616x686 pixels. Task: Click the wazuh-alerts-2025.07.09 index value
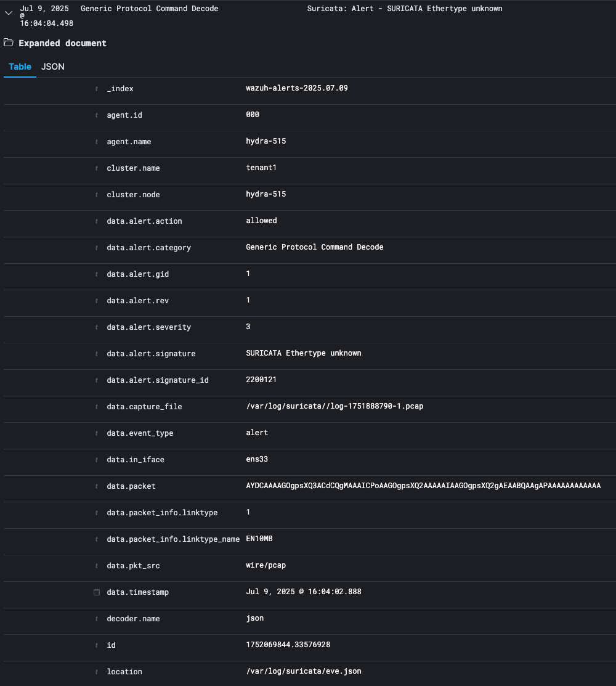coord(297,88)
